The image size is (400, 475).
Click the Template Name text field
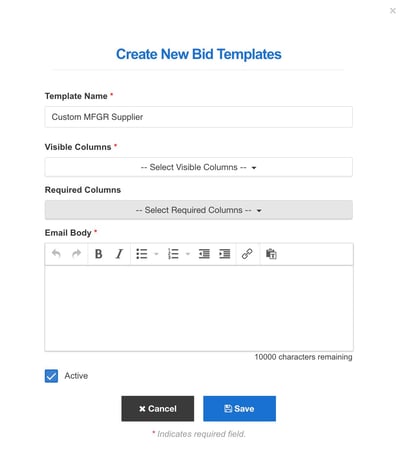[x=199, y=117]
